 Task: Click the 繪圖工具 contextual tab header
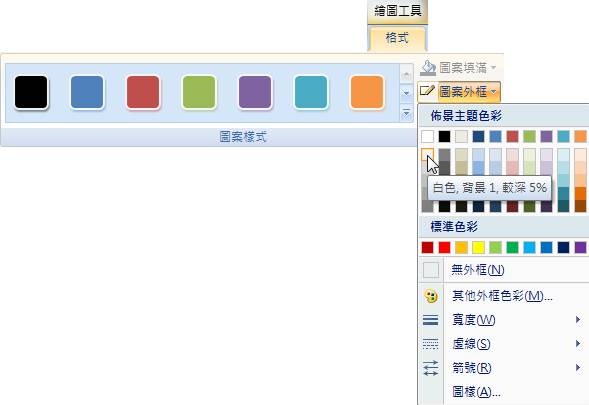[397, 11]
